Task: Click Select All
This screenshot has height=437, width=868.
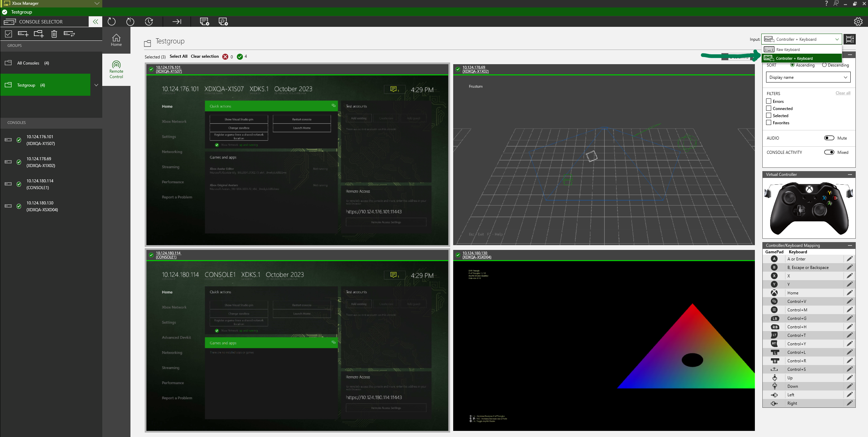Action: point(178,56)
